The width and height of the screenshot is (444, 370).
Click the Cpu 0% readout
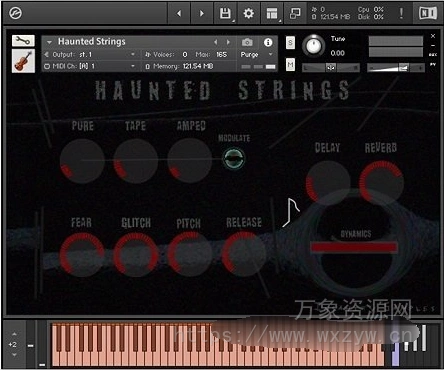371,10
